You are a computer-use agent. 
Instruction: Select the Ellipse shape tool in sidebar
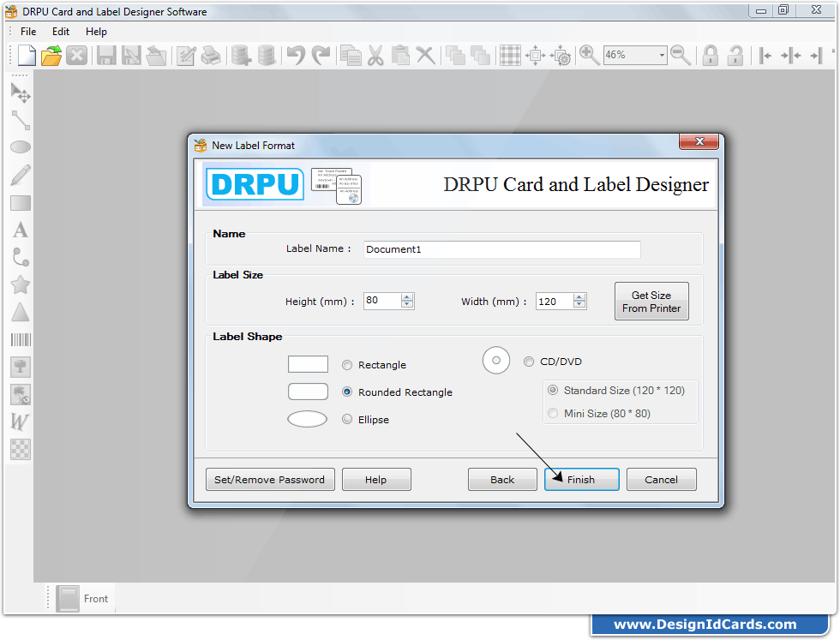21,147
